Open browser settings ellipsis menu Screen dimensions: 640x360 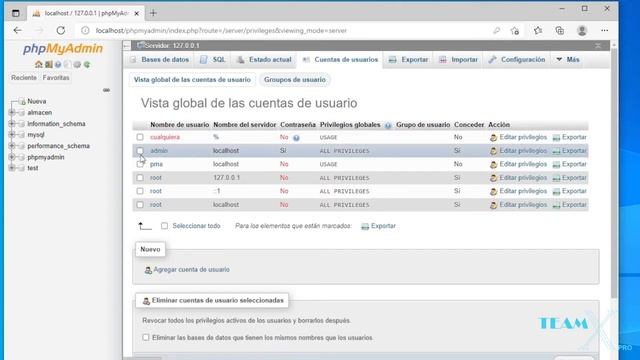[604, 31]
